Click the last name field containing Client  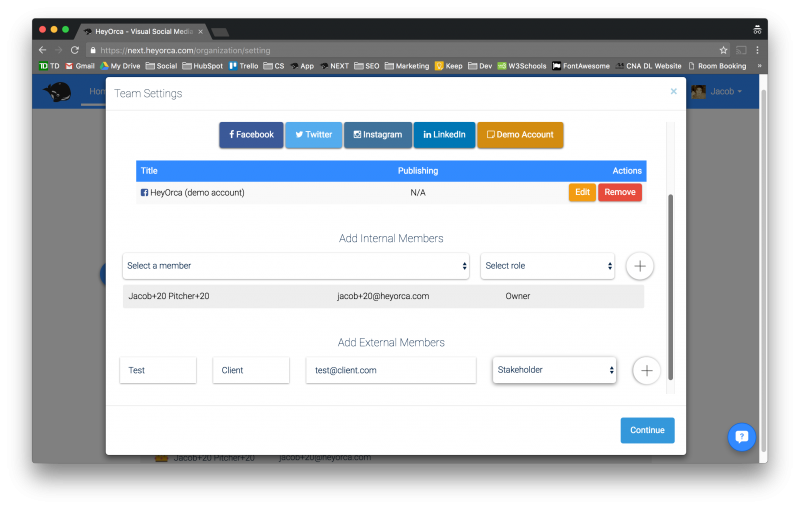[251, 370]
